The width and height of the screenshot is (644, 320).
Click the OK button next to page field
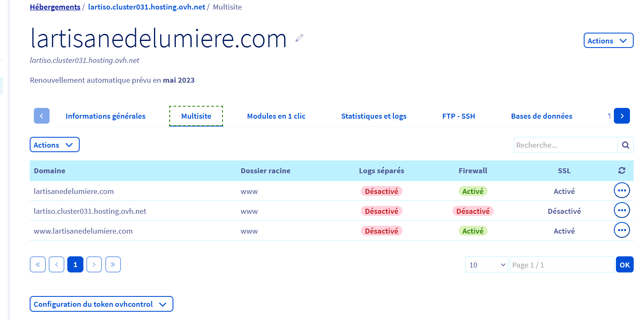click(x=624, y=265)
